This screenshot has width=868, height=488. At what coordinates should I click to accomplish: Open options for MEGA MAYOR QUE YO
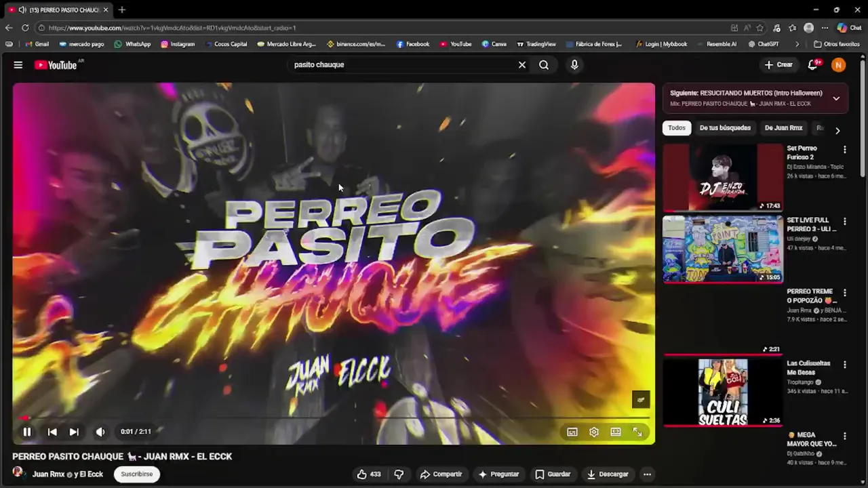[x=844, y=436]
